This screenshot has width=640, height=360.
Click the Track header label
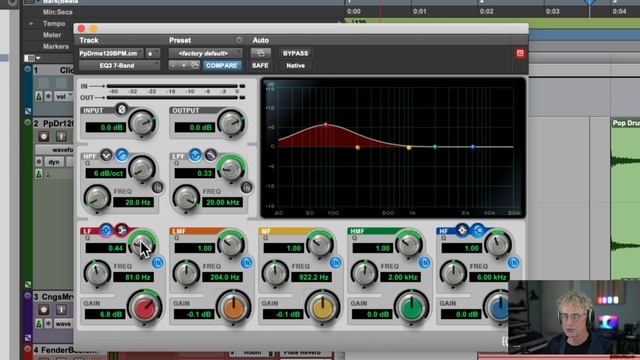[x=89, y=40]
